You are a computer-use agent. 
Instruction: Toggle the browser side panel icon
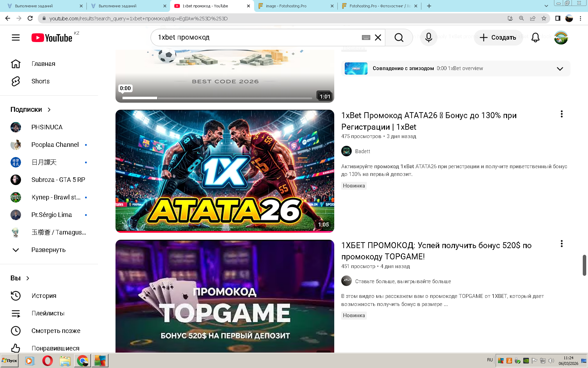click(x=558, y=18)
